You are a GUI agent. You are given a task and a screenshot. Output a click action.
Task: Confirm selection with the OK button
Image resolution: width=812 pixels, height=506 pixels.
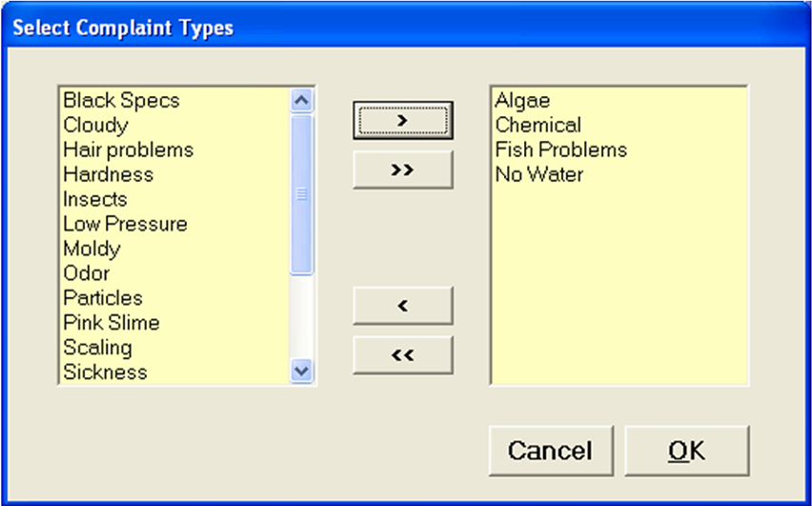[686, 450]
